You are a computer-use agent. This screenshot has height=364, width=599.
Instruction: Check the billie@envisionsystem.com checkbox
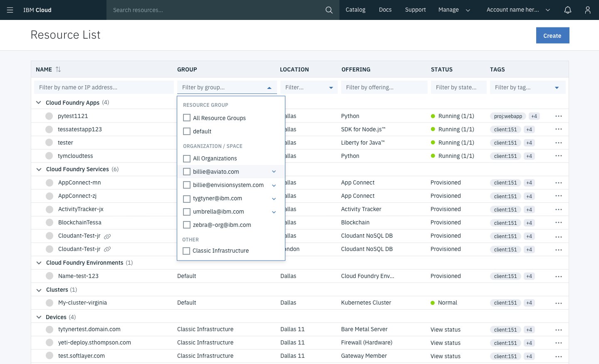[x=187, y=185]
